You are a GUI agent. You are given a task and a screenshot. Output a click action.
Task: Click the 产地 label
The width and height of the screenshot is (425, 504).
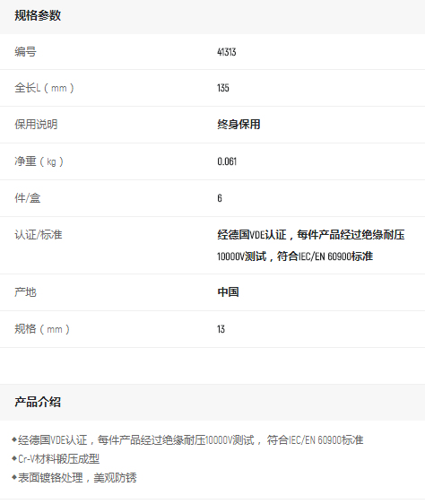[25, 292]
